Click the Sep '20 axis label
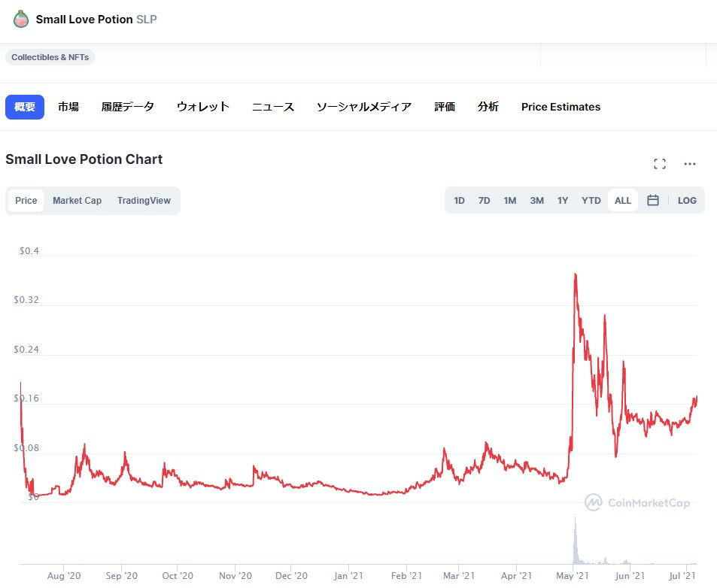 pyautogui.click(x=121, y=576)
